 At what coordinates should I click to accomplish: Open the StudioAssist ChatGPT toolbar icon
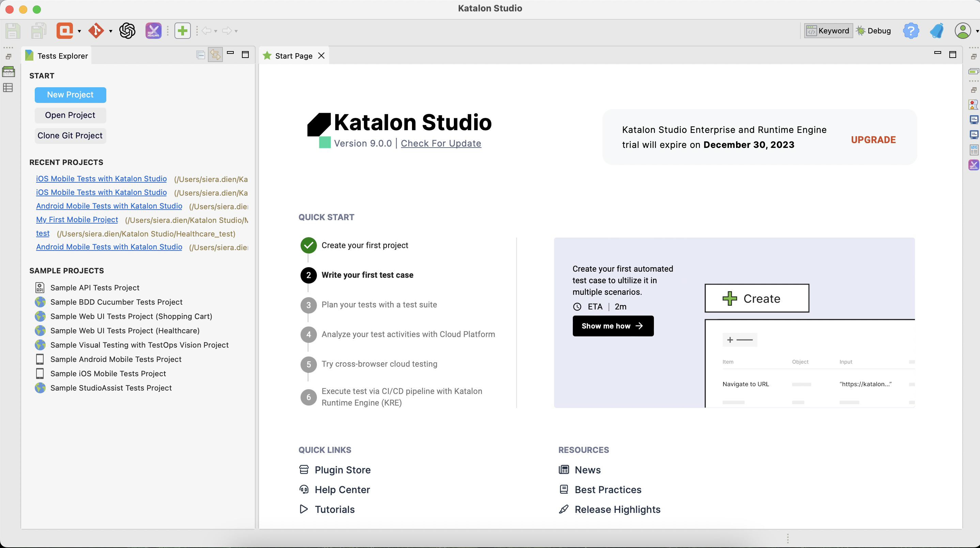coord(127,30)
